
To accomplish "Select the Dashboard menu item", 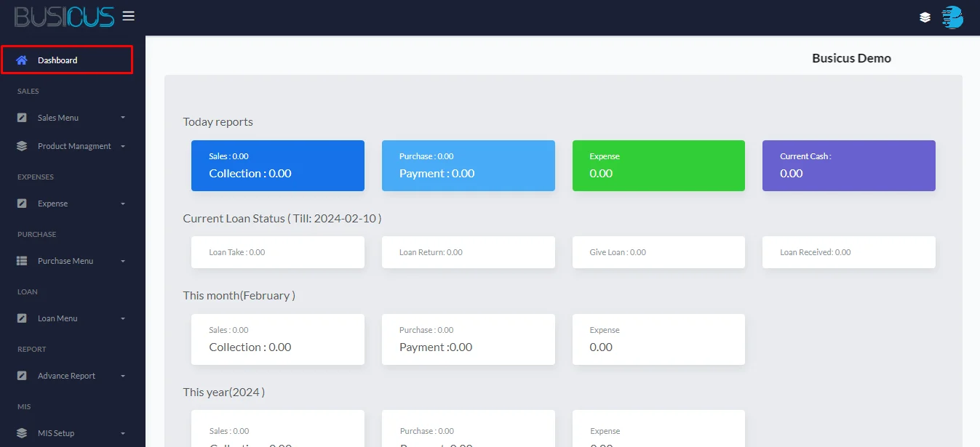I will click(57, 60).
